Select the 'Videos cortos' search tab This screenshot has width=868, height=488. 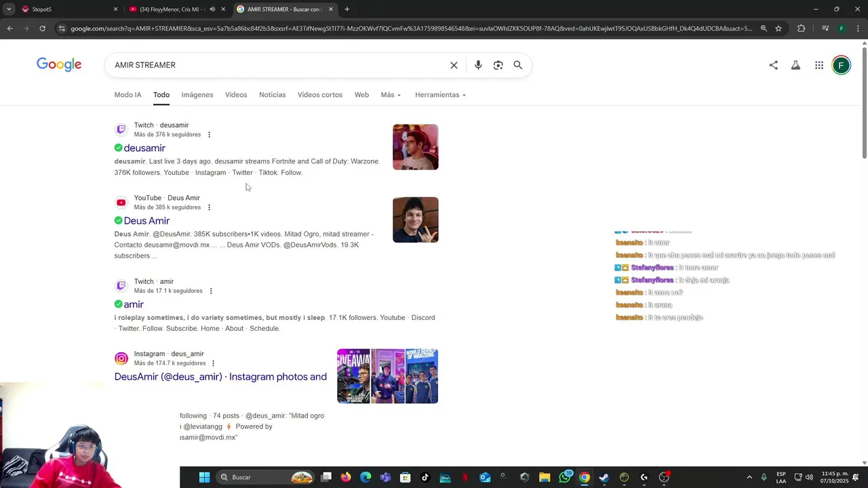(320, 95)
